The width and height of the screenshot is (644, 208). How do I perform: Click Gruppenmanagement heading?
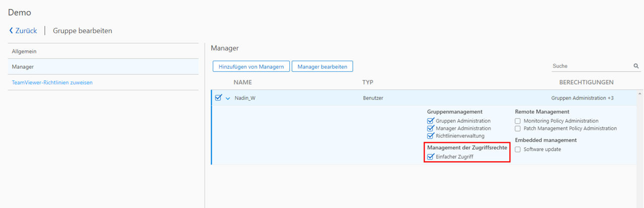pyautogui.click(x=455, y=112)
